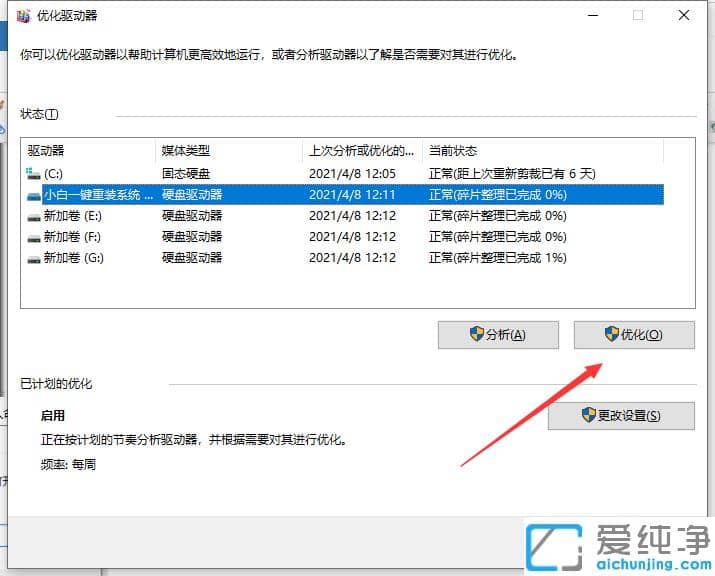Click 2021/4/8 12:12 in 新加卷 (G:) row
This screenshot has width=715, height=576.
352,258
